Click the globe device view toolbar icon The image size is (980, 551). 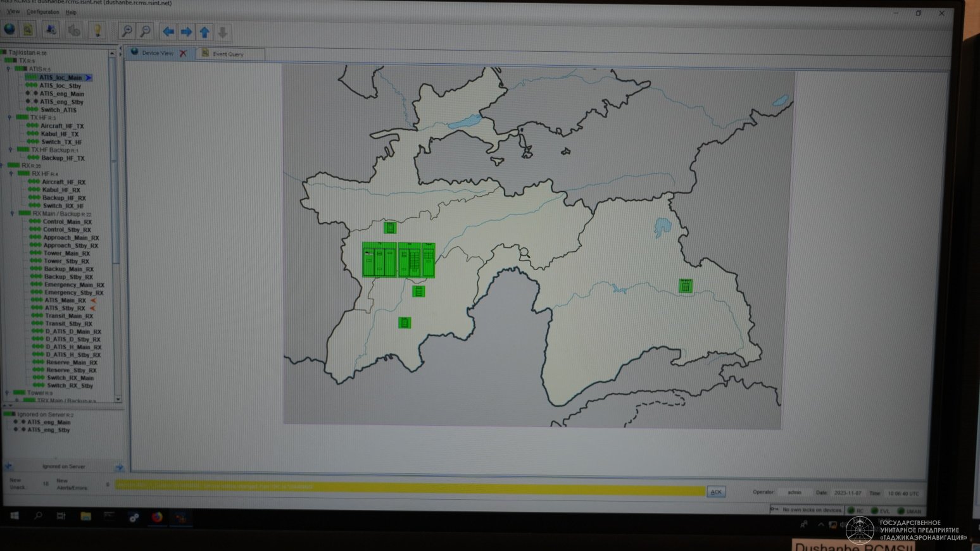click(x=9, y=29)
